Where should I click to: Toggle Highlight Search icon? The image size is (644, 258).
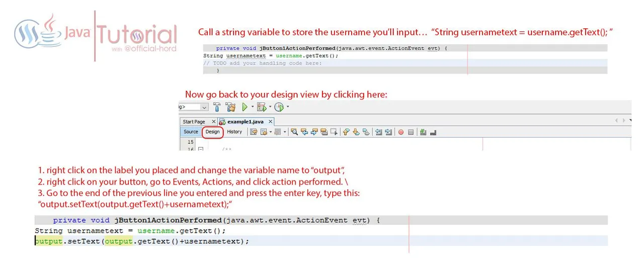324,132
